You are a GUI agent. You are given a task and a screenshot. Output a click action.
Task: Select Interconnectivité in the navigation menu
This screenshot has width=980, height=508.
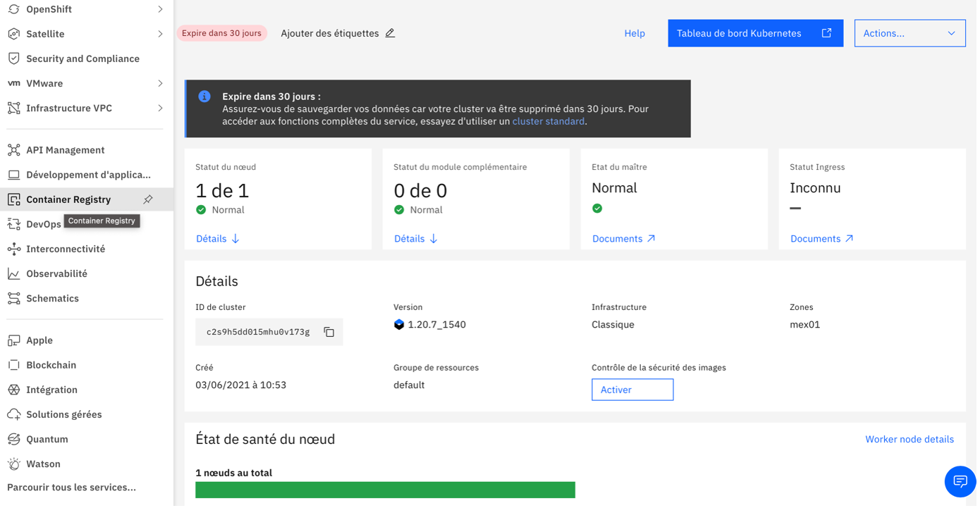coord(66,249)
